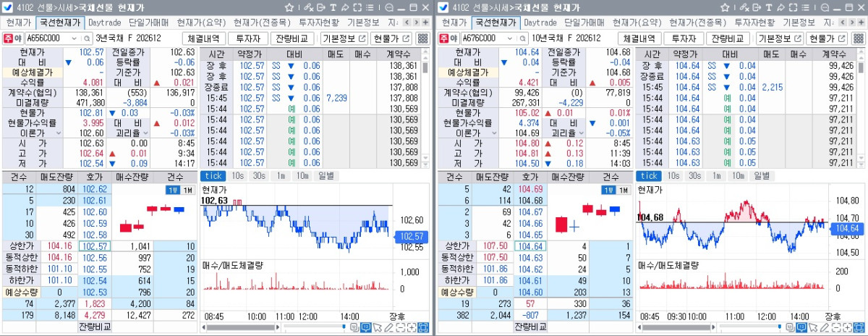Expand the 이론가 dropdown in right window
The height and width of the screenshot is (336, 868).
(x=493, y=133)
